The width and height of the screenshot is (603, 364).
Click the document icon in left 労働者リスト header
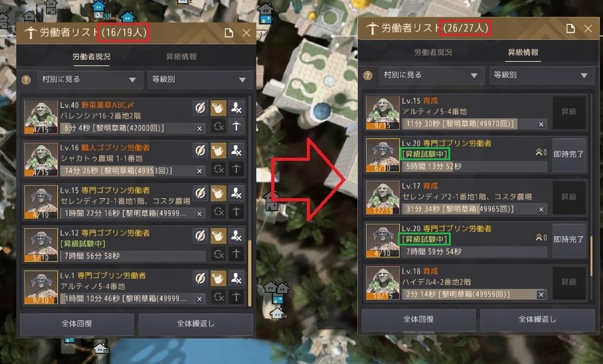[229, 33]
